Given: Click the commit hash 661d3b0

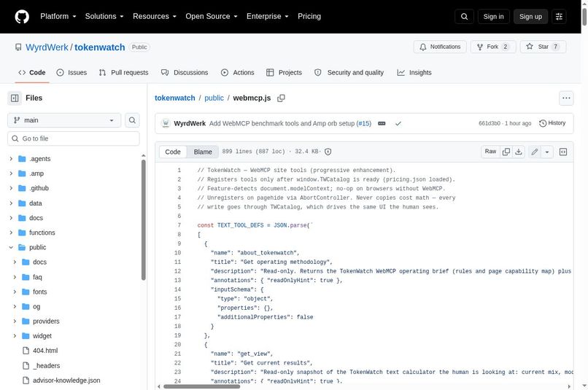Looking at the screenshot, I should 490,123.
